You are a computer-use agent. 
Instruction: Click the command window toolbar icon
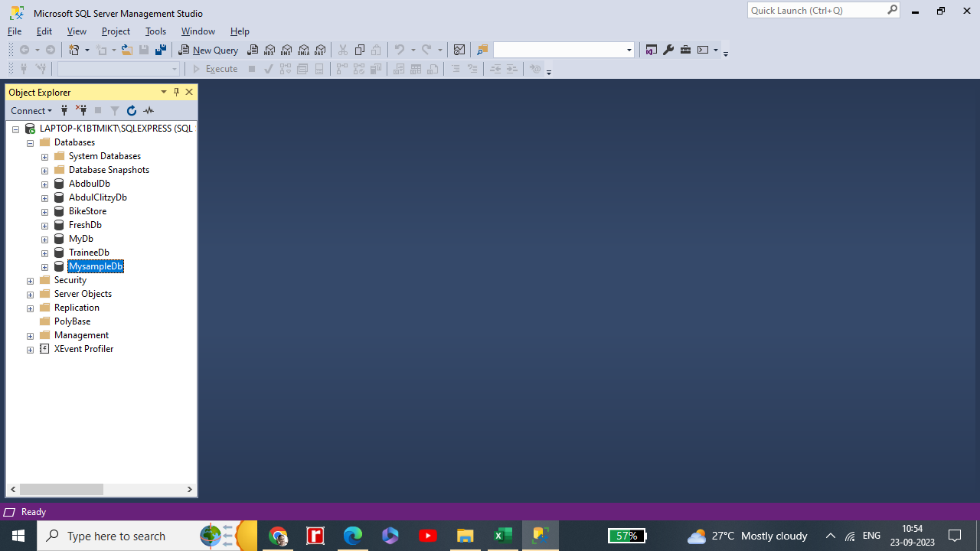coord(703,50)
